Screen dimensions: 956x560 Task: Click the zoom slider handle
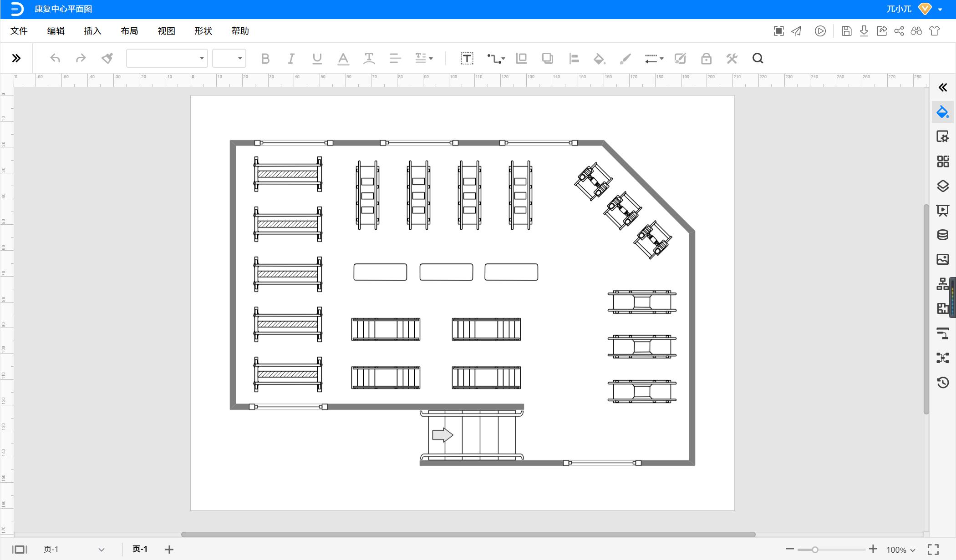(x=815, y=550)
